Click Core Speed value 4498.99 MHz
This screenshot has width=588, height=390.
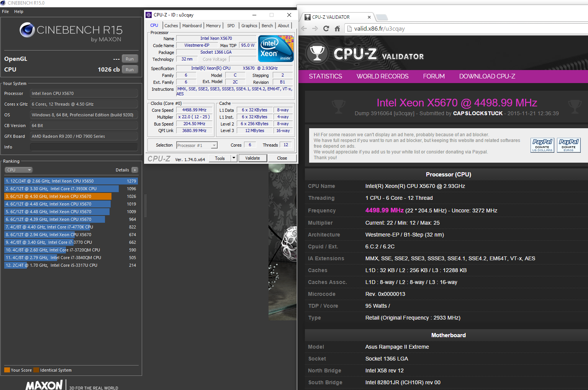click(x=194, y=110)
